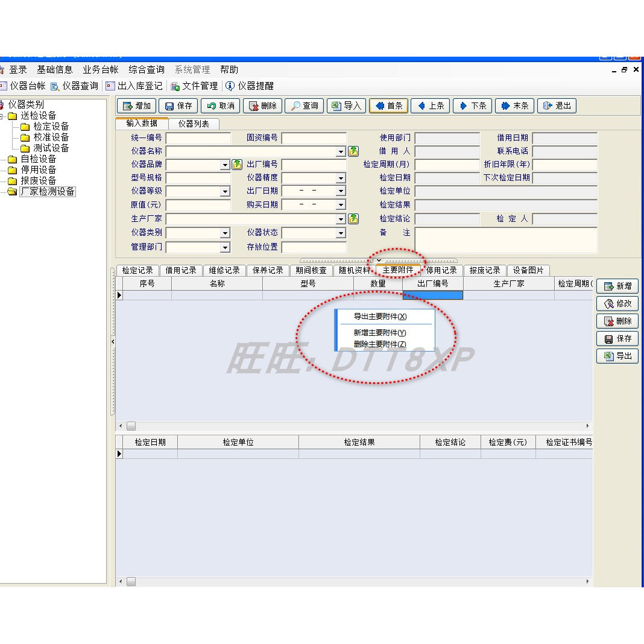Choose 删除主要附件(Z) from context menu
Screen dimensions: 644x644
pyautogui.click(x=380, y=344)
